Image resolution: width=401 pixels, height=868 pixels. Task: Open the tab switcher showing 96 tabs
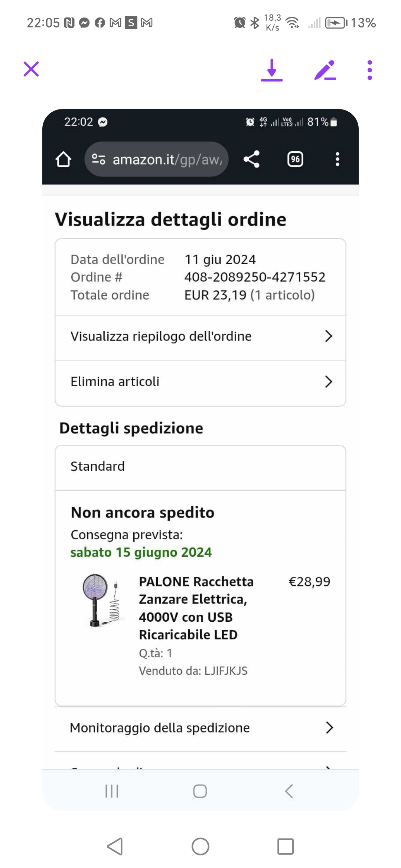[295, 160]
